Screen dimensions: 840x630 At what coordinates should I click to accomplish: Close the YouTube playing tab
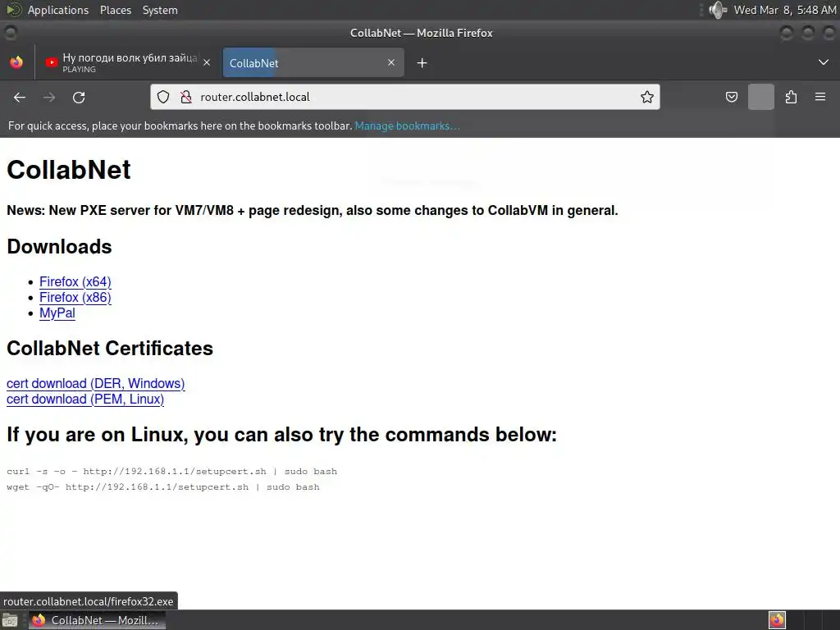click(207, 62)
